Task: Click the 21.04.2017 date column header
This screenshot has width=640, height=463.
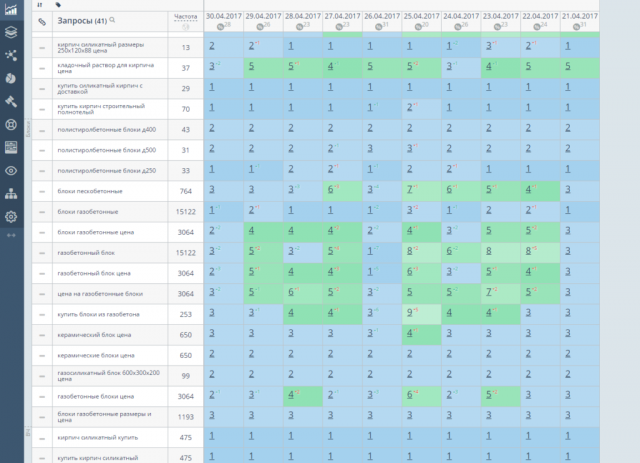Action: pos(580,16)
